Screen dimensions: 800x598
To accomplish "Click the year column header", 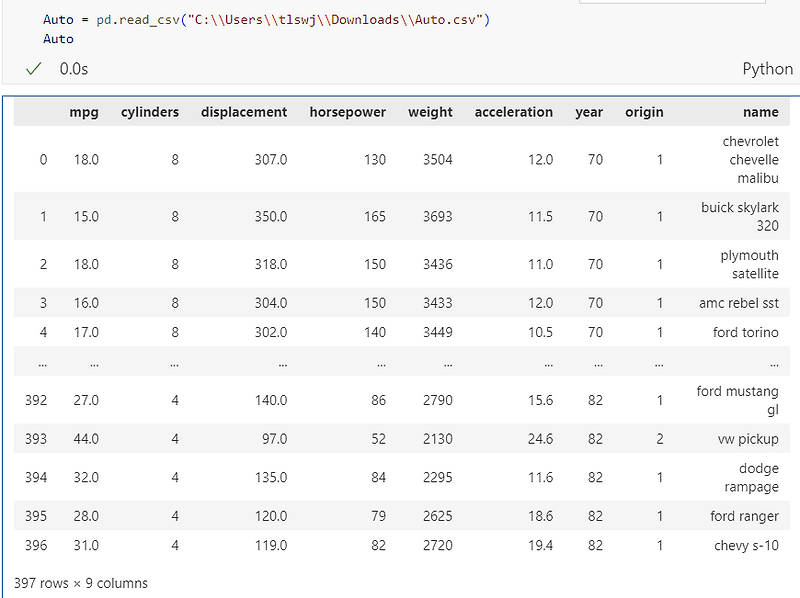I will [589, 112].
